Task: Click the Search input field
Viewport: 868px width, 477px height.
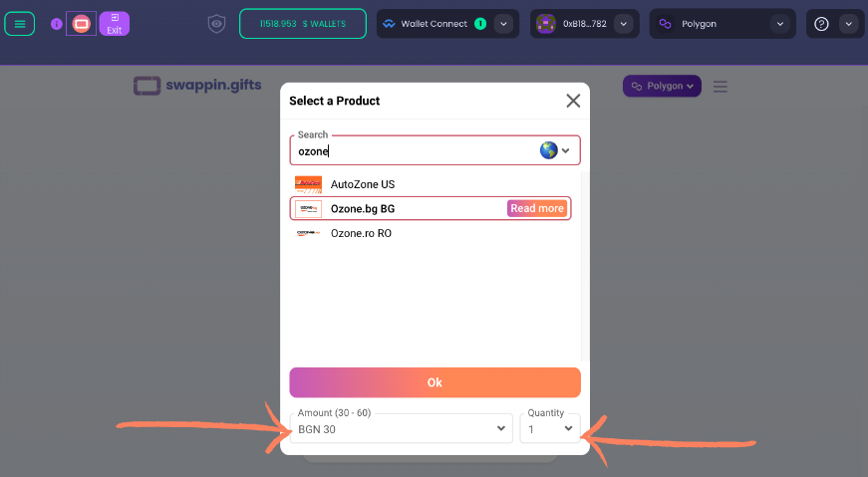Action: coord(416,151)
